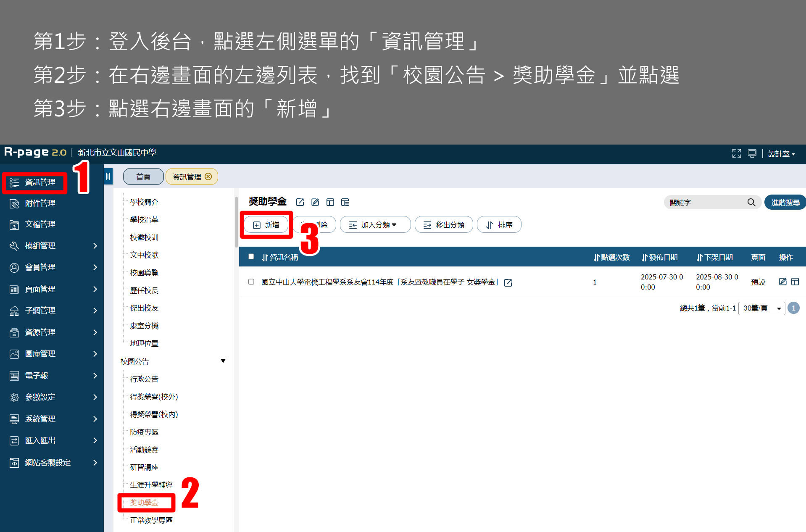Open the 設計室 user dropdown

coord(781,154)
